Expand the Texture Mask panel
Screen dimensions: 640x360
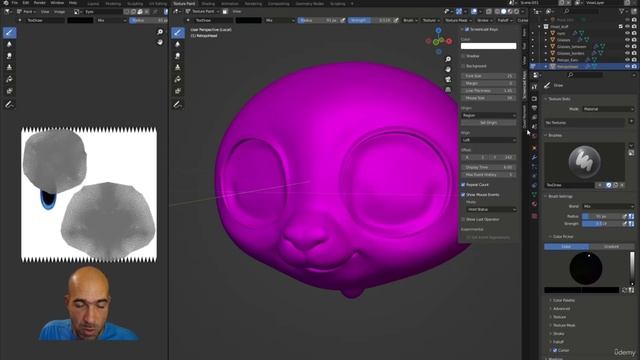[564, 325]
